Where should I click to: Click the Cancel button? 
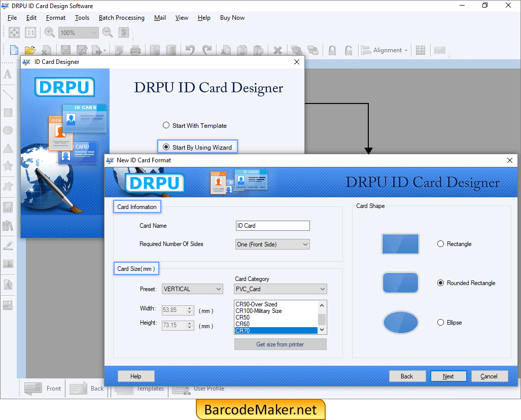pyautogui.click(x=489, y=376)
